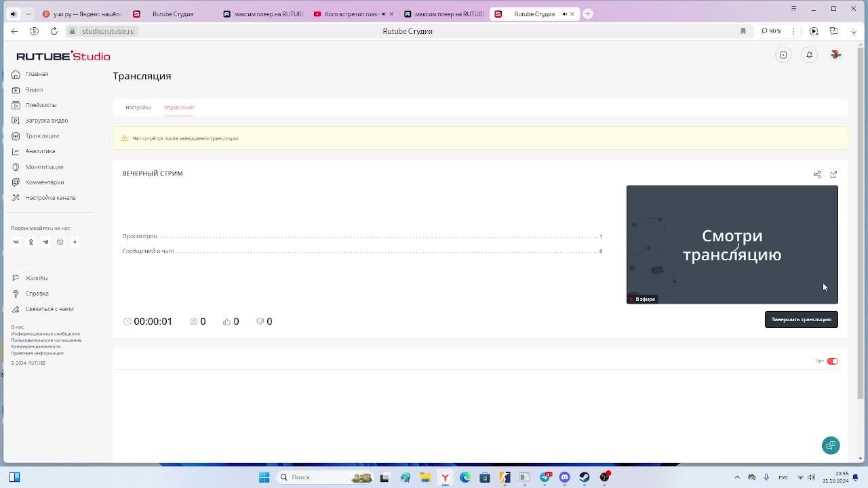Open the support chat bubble icon

831,445
